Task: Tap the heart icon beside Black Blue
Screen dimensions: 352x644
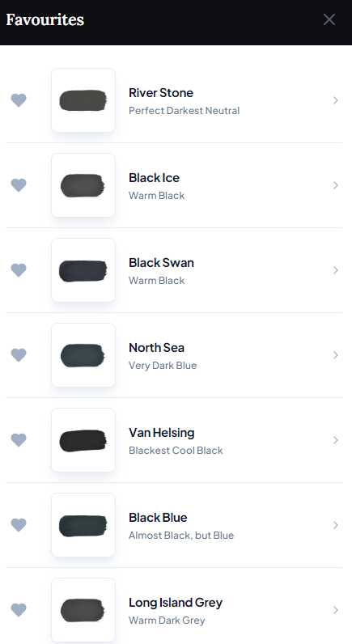Action: pyautogui.click(x=19, y=525)
